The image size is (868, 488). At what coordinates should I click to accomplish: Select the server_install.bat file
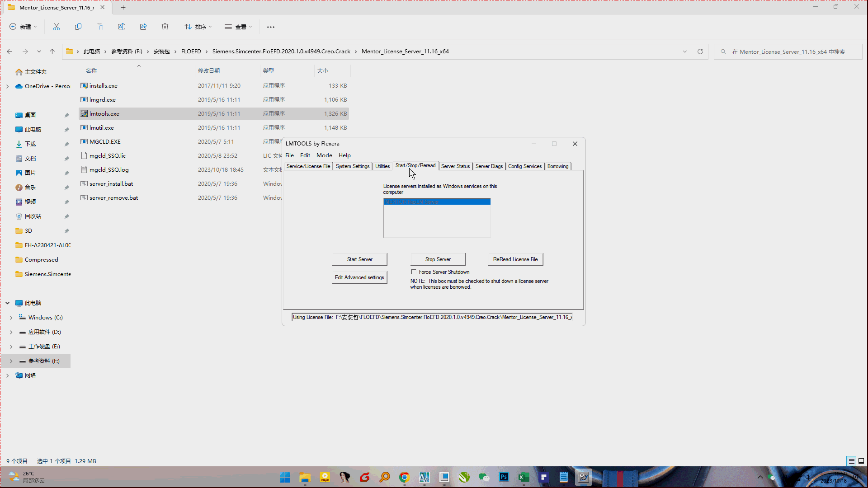coord(214,184)
